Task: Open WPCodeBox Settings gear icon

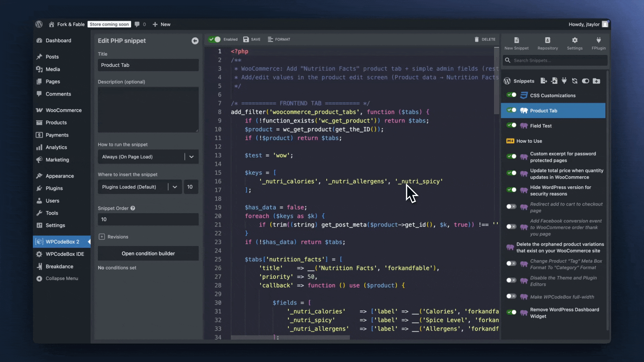Action: 575,40
